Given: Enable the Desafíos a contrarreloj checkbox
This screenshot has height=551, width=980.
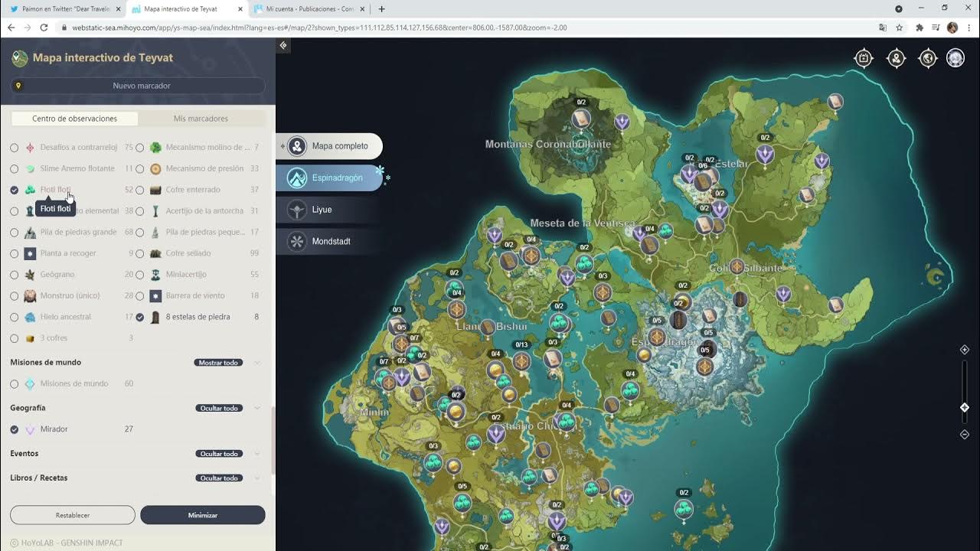Looking at the screenshot, I should pos(15,147).
